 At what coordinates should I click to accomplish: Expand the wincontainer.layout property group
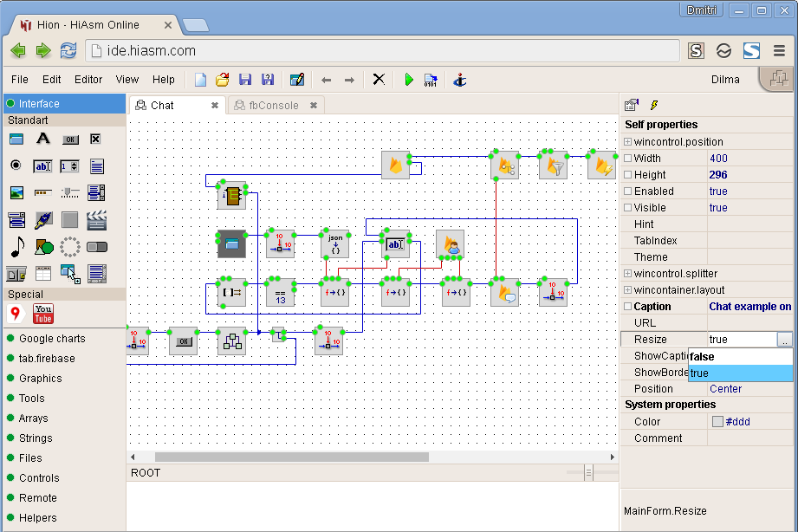coord(628,290)
